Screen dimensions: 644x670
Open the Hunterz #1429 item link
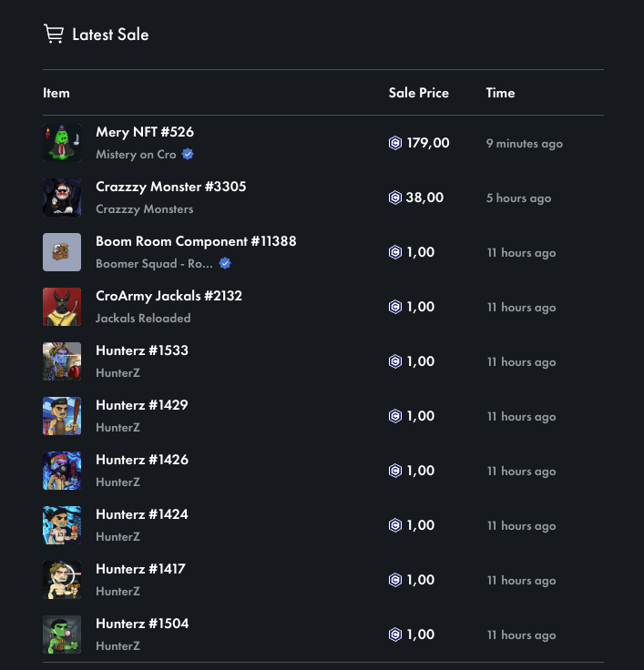[x=141, y=405]
